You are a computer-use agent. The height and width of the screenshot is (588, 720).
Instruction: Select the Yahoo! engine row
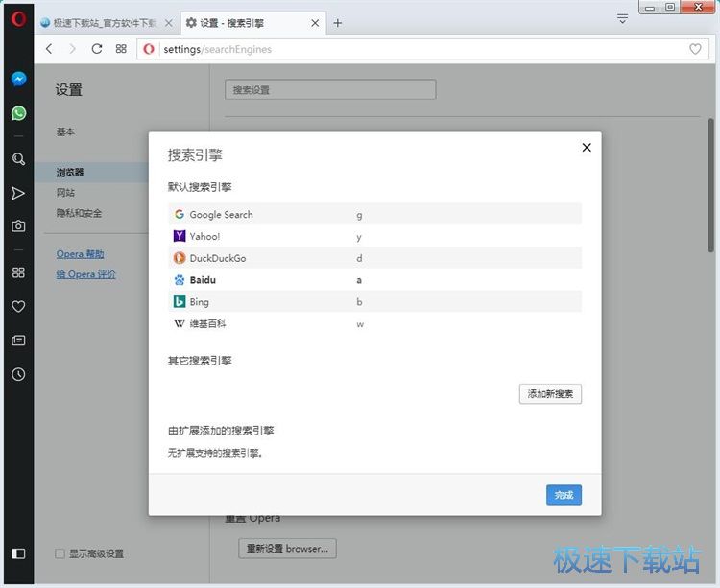tap(374, 236)
